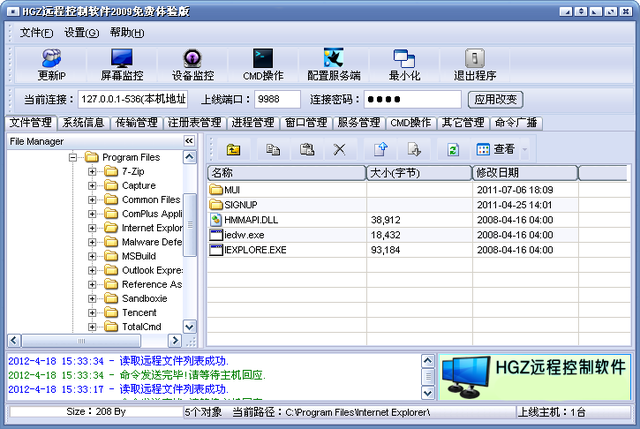Expand the Common Files folder node
The image size is (640, 429).
(92, 200)
